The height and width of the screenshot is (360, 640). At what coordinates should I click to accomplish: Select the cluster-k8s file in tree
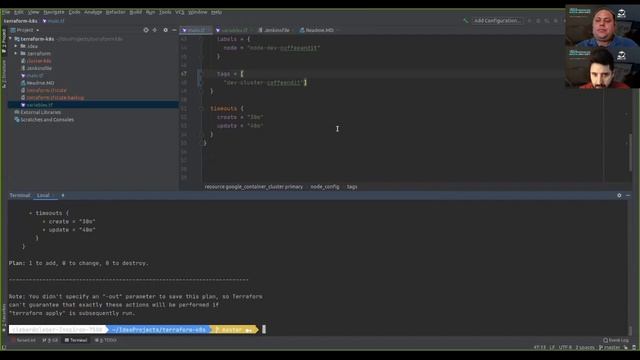click(x=36, y=61)
